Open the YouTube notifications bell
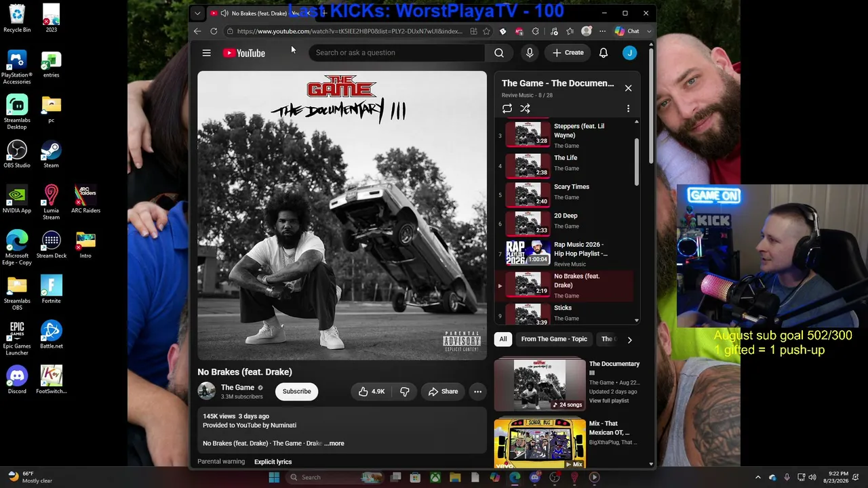 point(604,53)
